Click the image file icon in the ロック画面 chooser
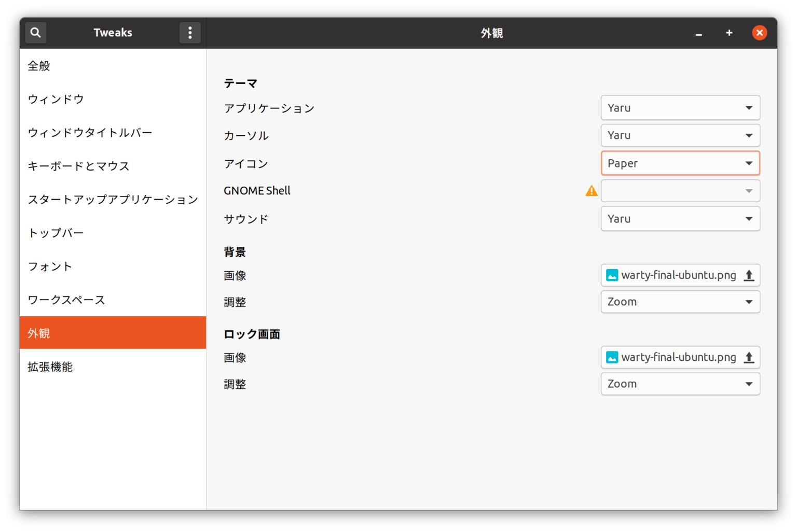Screen dimensions: 797x532 (x=612, y=357)
